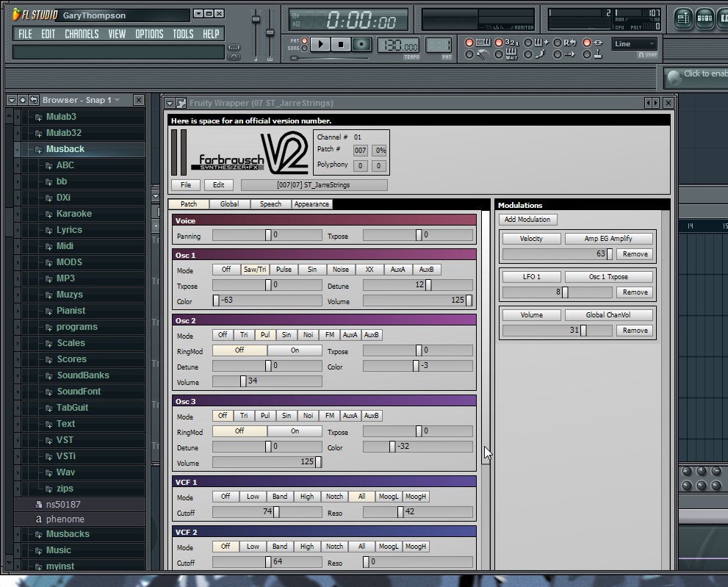Viewport: 728px width, 587px height.
Task: Click the Add Modulation button
Action: (527, 219)
